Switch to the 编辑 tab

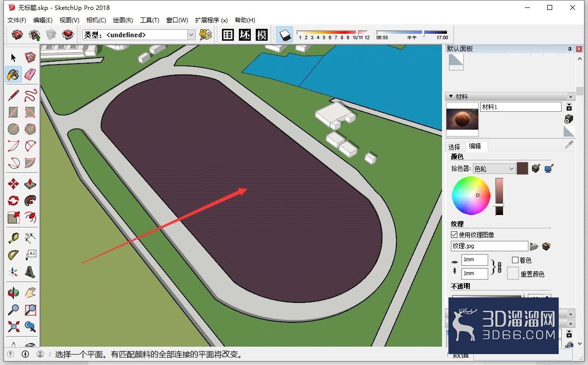point(475,146)
